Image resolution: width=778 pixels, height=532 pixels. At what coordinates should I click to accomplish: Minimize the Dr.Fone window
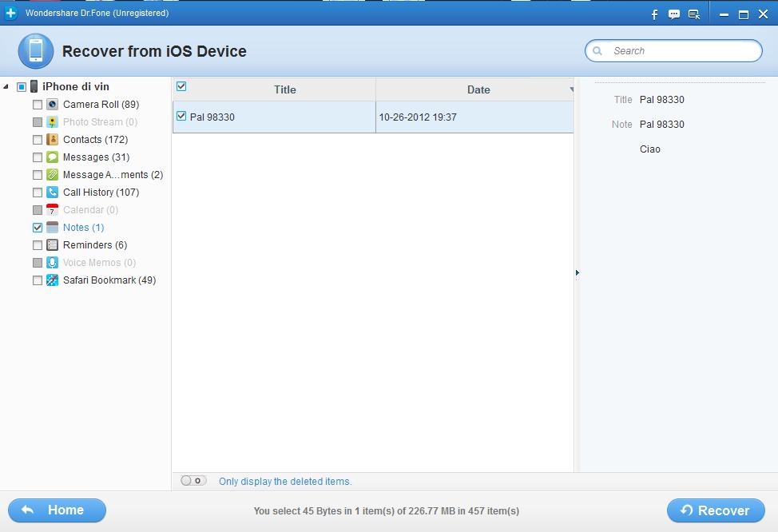click(724, 15)
